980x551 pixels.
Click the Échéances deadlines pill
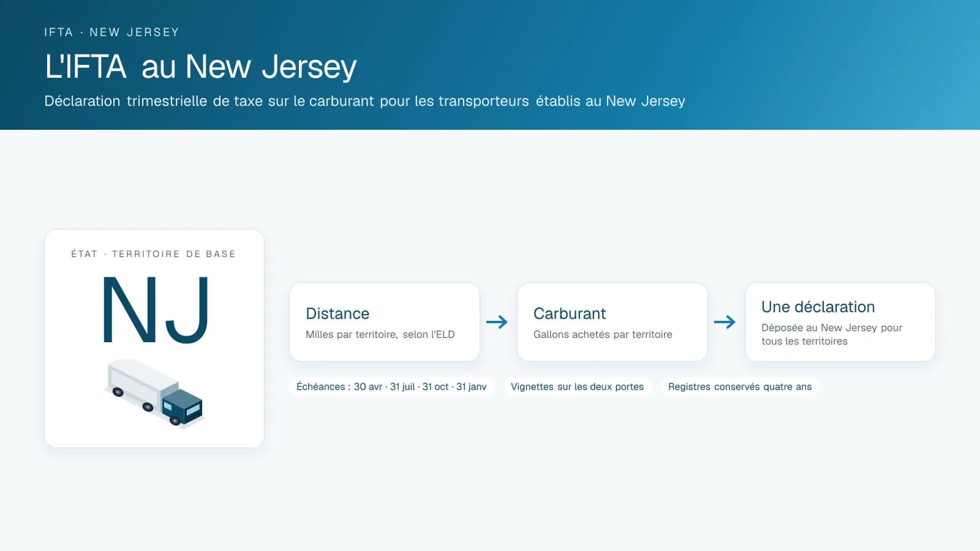pos(391,387)
